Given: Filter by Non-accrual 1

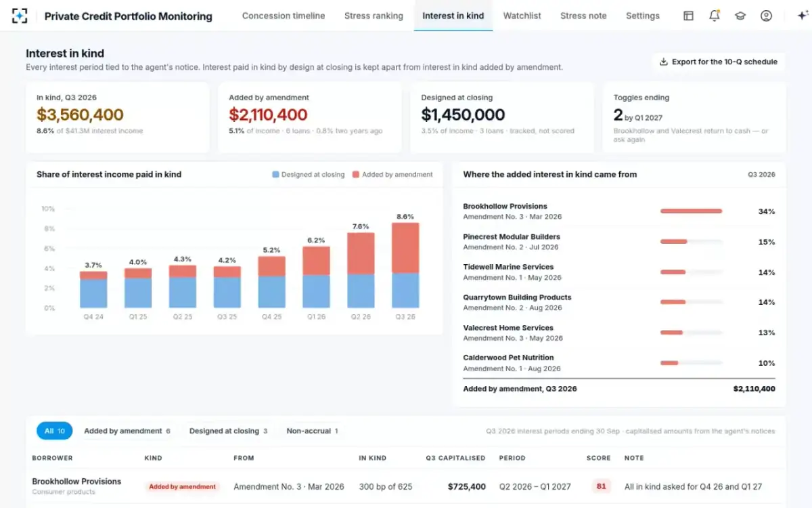Looking at the screenshot, I should coord(312,431).
